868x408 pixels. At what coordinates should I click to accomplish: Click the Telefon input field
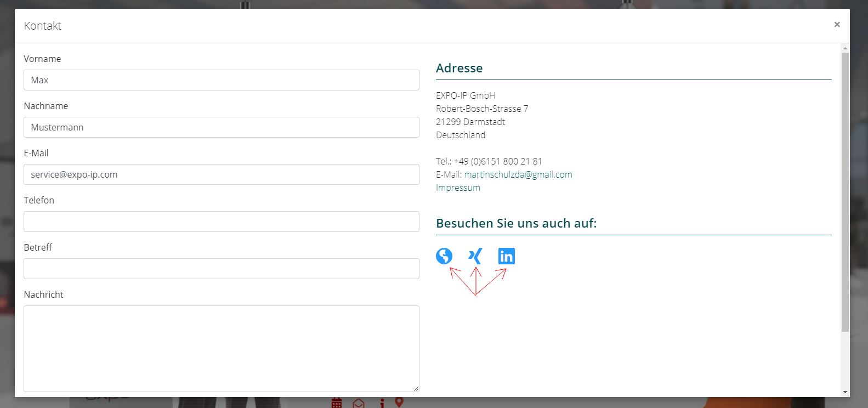pos(222,222)
